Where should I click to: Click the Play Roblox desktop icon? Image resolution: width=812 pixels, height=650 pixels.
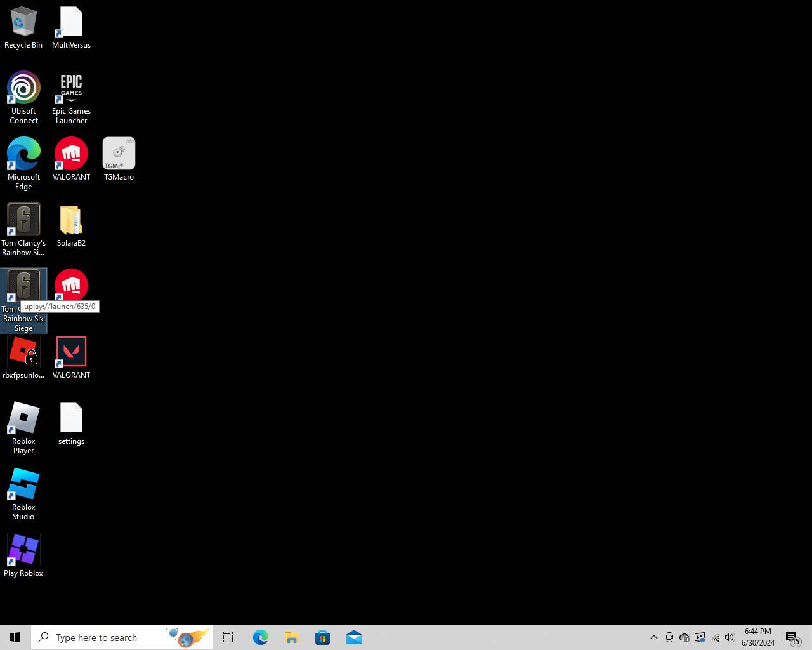[x=23, y=555]
